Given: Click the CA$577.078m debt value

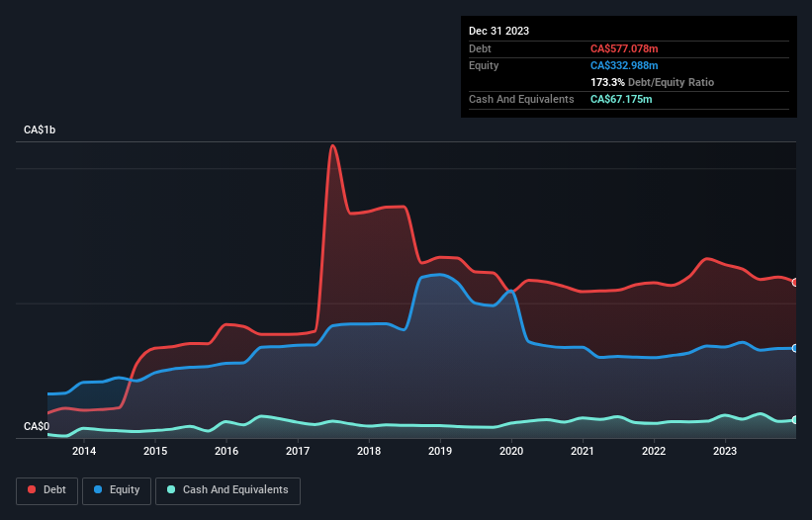Looking at the screenshot, I should pos(624,48).
